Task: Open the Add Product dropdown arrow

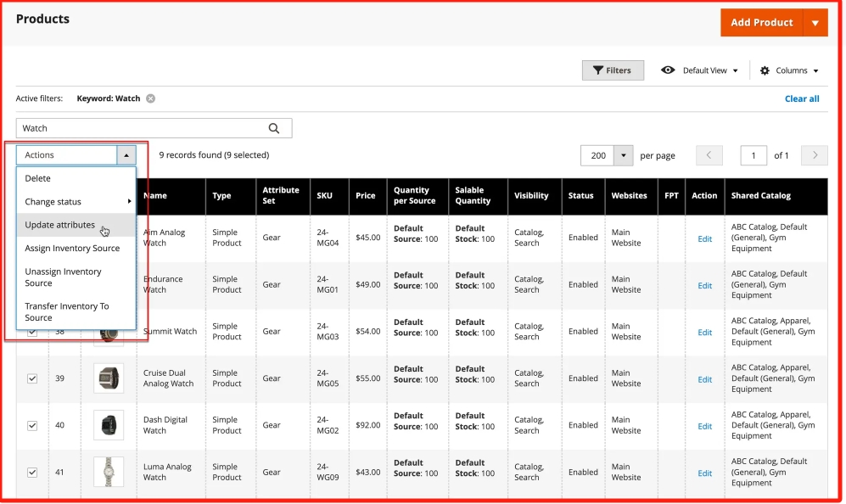Action: [815, 23]
